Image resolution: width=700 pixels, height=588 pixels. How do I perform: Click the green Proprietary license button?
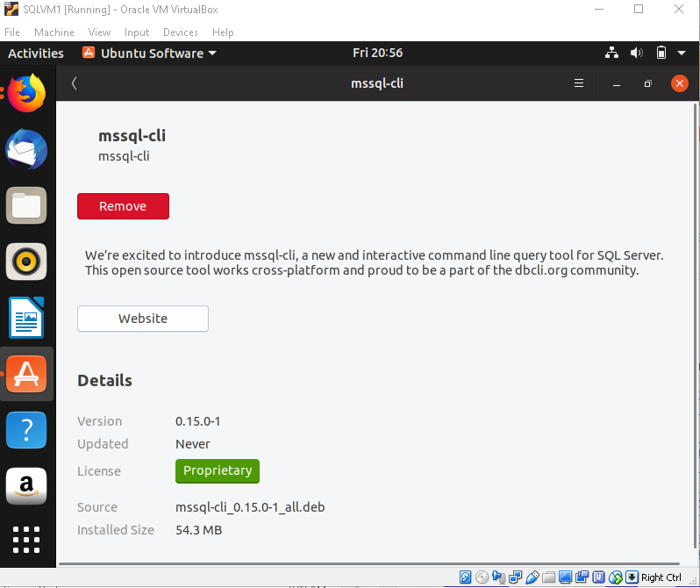pos(218,471)
